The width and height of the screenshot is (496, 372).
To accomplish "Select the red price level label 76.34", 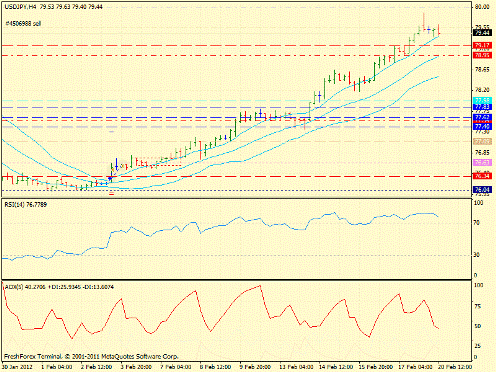I will (482, 176).
